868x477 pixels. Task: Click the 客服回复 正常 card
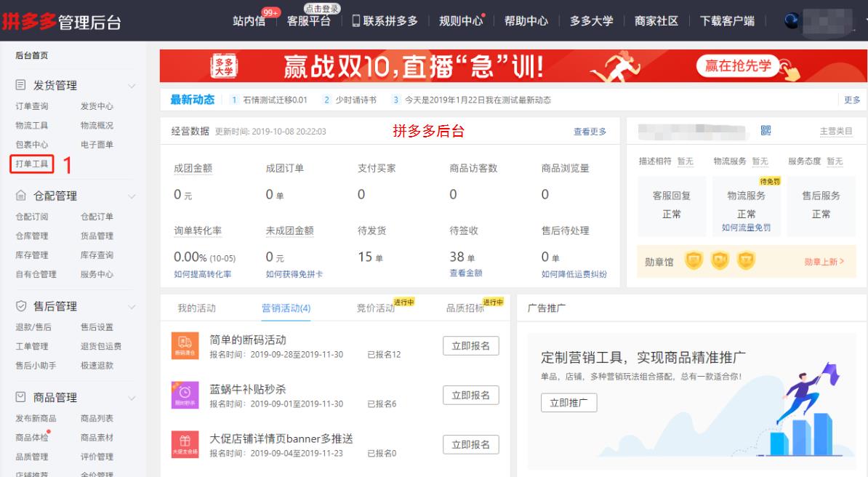click(672, 206)
